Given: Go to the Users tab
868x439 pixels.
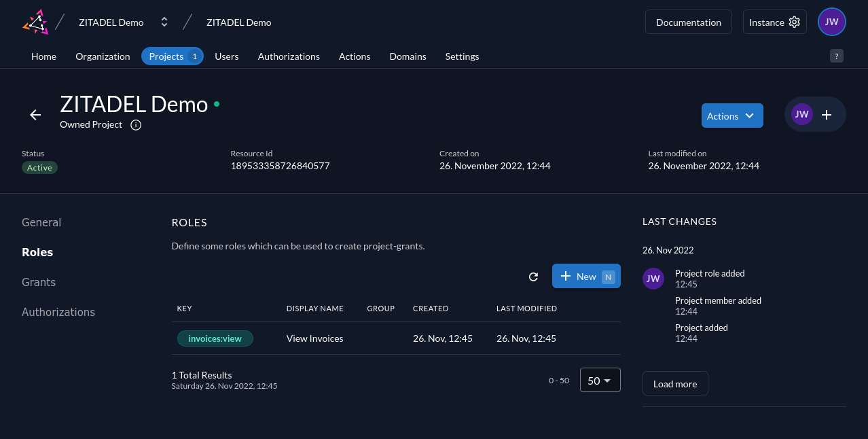Looking at the screenshot, I should click(226, 56).
